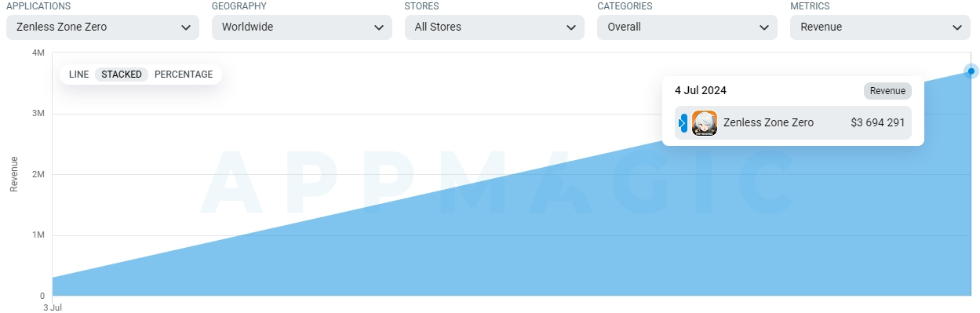Click the blue data point on chart
980x313 pixels.
pos(971,71)
